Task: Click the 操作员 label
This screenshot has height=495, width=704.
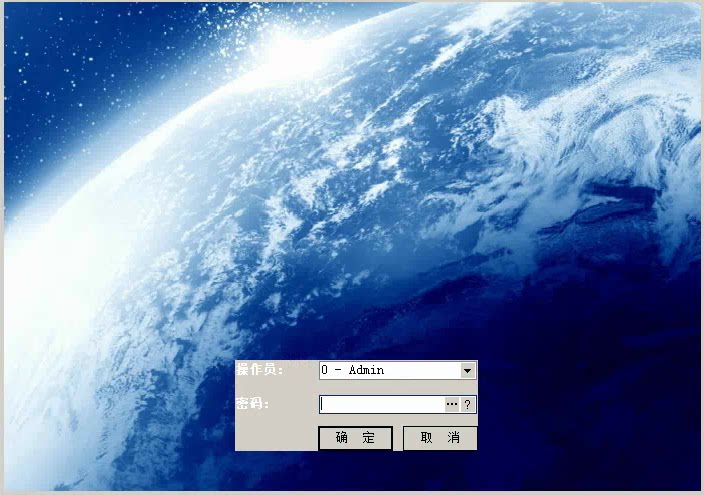Action: pyautogui.click(x=260, y=370)
